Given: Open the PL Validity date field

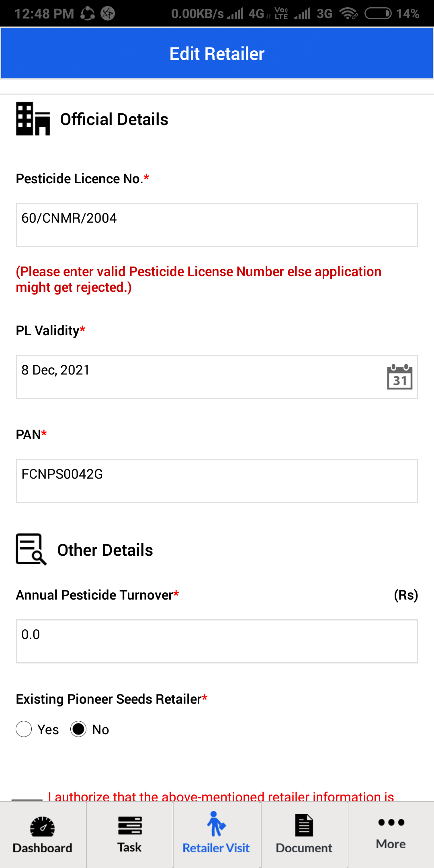Looking at the screenshot, I should tap(217, 377).
